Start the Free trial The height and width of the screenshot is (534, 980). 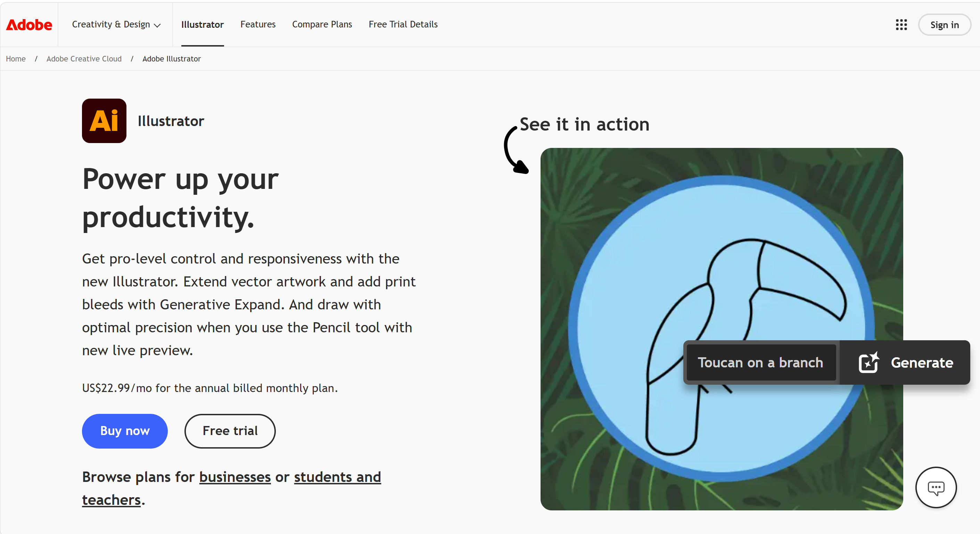pos(230,431)
